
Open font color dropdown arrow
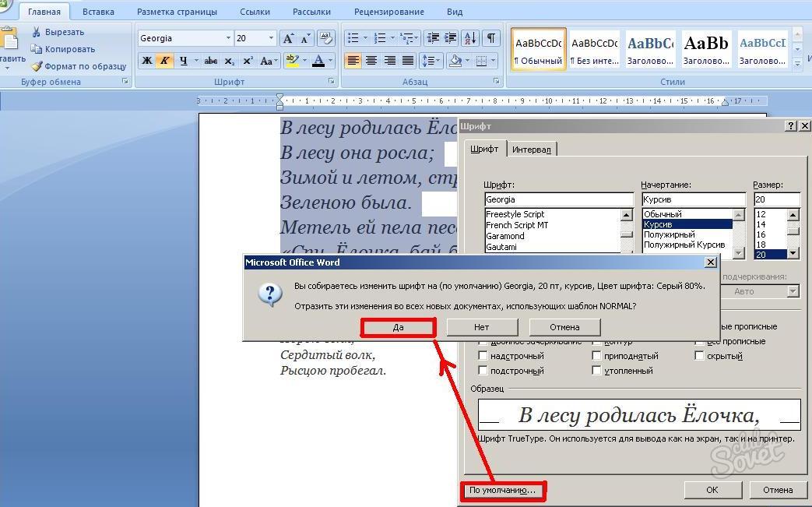(x=330, y=61)
